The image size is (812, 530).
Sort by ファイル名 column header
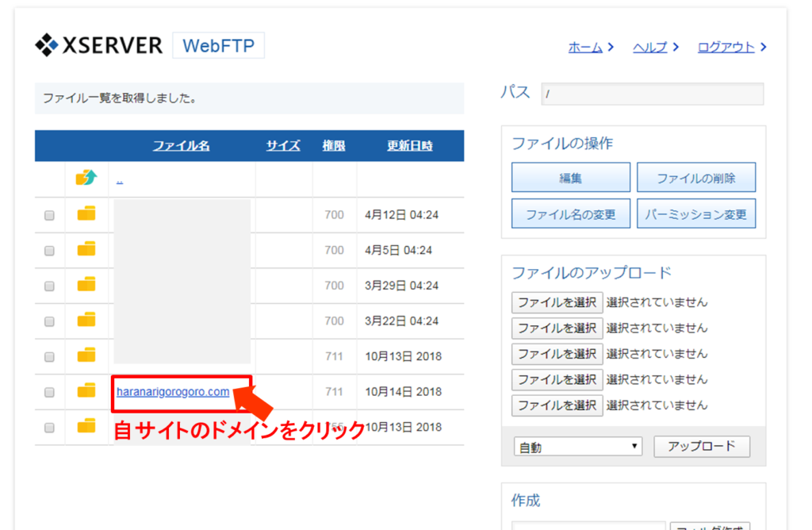tap(182, 145)
